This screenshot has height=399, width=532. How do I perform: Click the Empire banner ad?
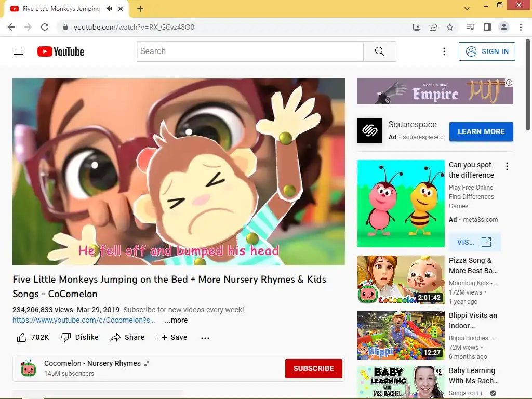coord(435,91)
